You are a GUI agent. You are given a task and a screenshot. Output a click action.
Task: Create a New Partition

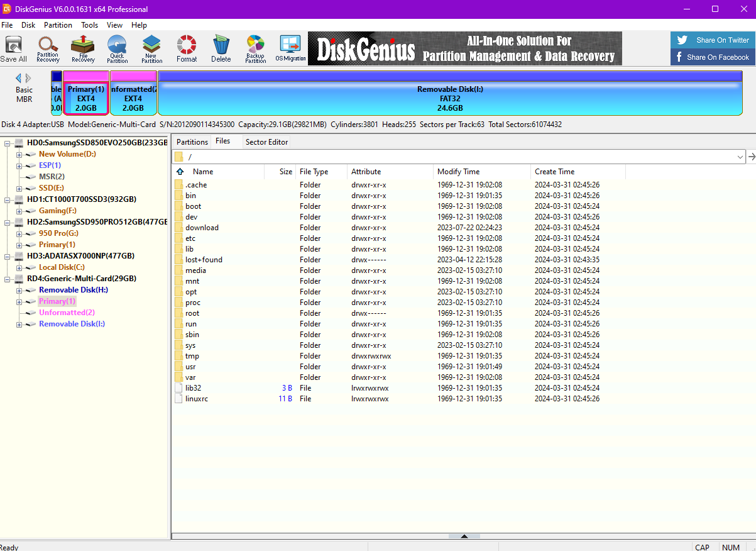point(151,48)
